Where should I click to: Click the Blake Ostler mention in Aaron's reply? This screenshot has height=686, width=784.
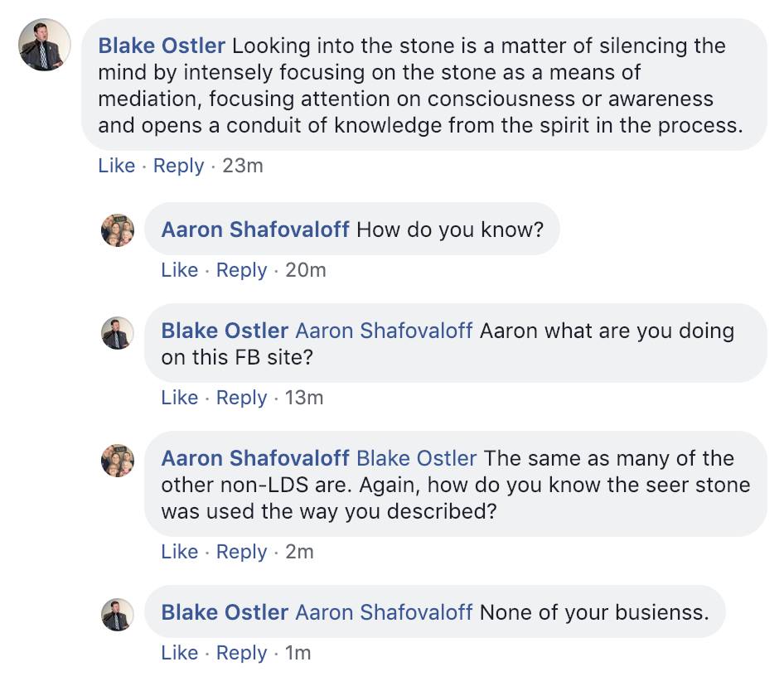point(416,458)
